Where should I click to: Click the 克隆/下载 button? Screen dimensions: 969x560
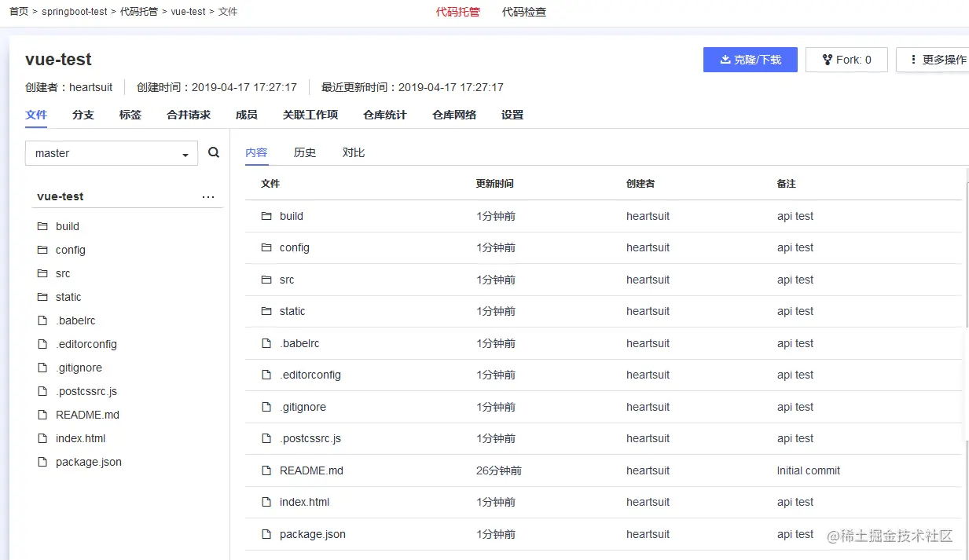[x=751, y=60]
